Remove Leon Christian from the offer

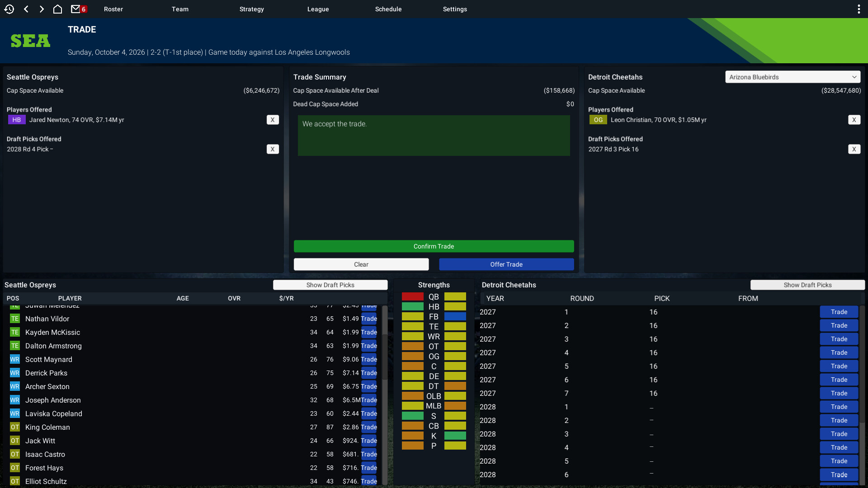coord(854,120)
